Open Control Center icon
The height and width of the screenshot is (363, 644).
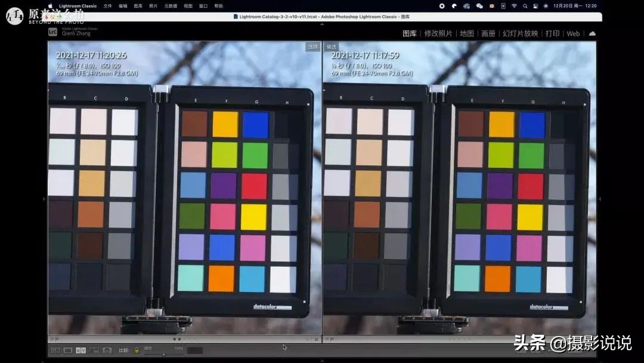[535, 6]
